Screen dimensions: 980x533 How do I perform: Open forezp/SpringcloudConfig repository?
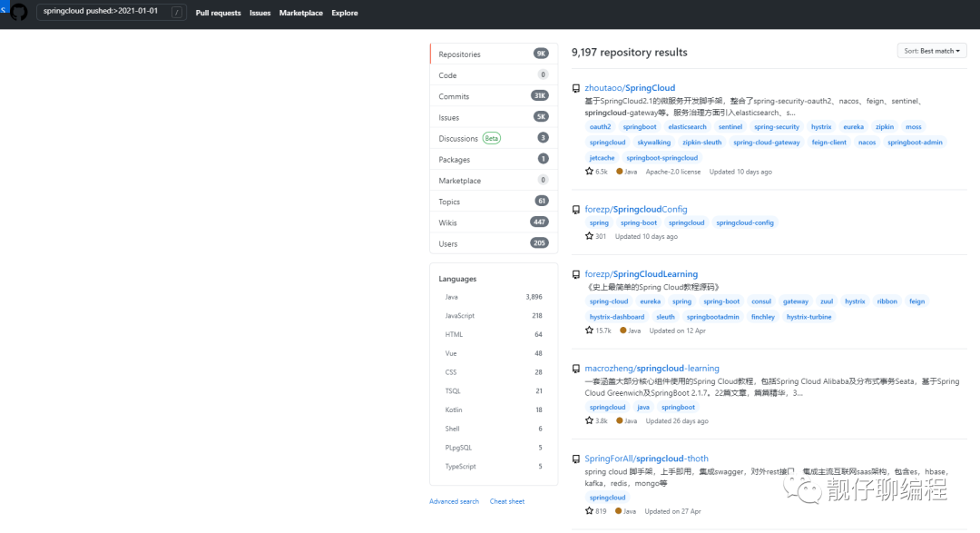[635, 209]
